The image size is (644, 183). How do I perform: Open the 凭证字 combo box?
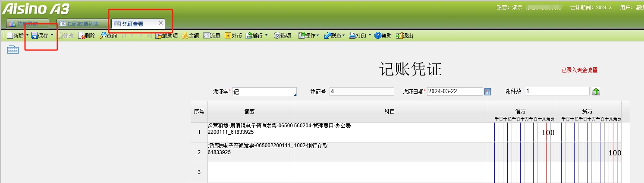click(x=264, y=91)
